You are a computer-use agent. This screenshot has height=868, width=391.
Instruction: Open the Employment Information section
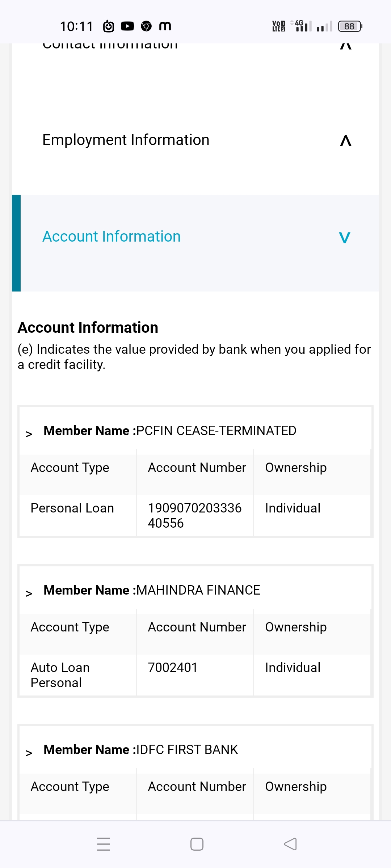tap(126, 140)
